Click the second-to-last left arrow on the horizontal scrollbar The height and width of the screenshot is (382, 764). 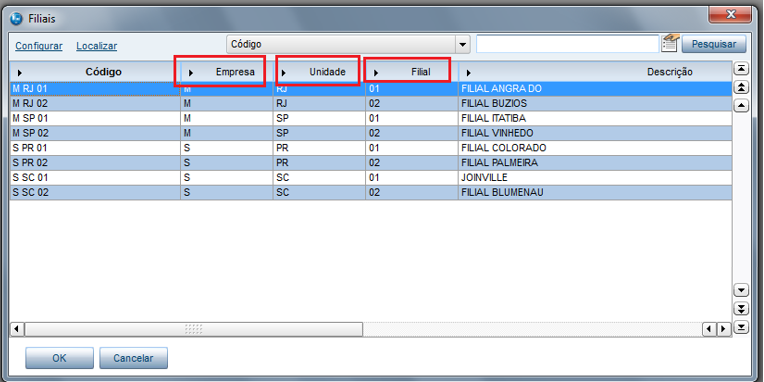pyautogui.click(x=709, y=329)
